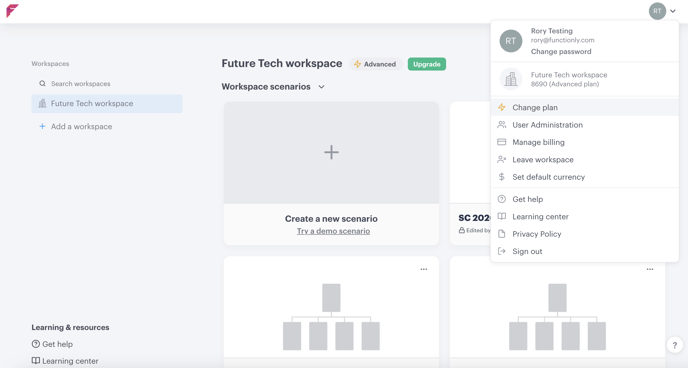Click the floating help question mark button

click(675, 345)
